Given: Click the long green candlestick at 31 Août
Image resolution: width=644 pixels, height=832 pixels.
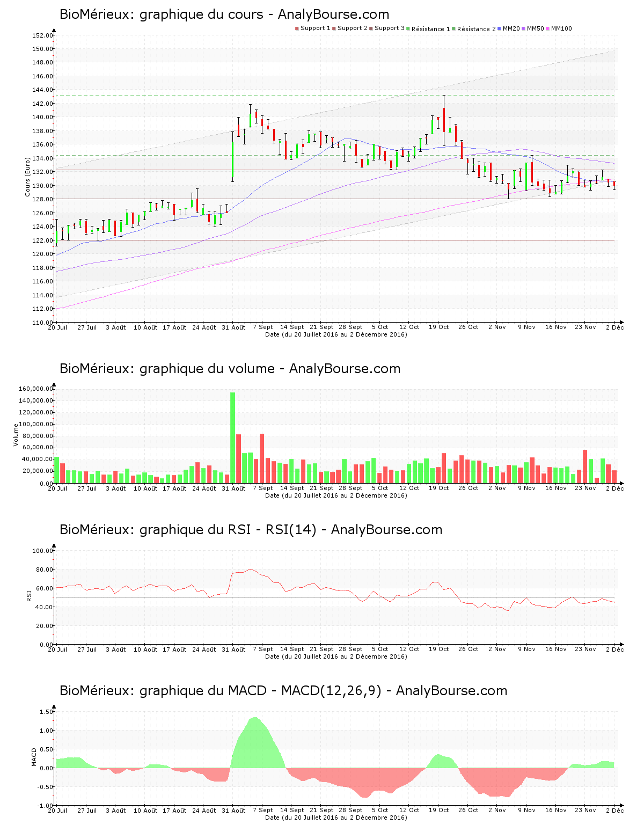Looking at the screenshot, I should pos(232,159).
